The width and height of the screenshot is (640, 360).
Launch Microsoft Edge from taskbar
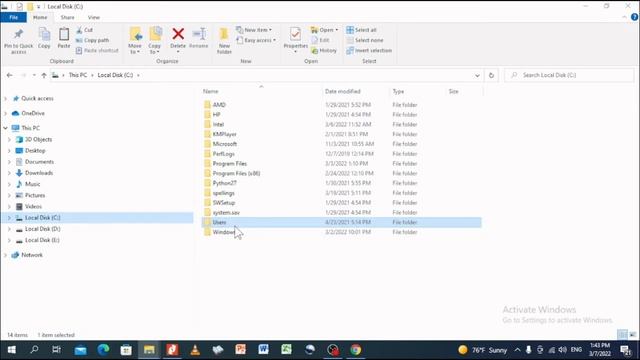point(103,350)
